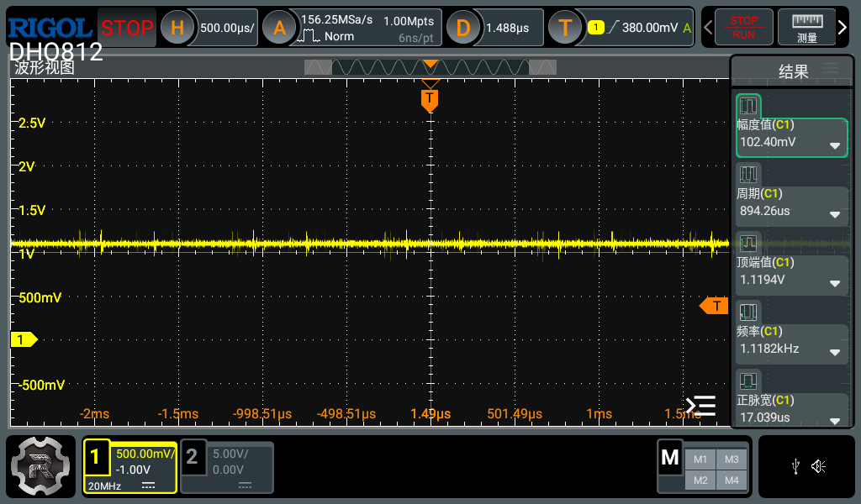Click the orange trigger position T marker at top
This screenshot has width=861, height=504.
click(x=430, y=101)
